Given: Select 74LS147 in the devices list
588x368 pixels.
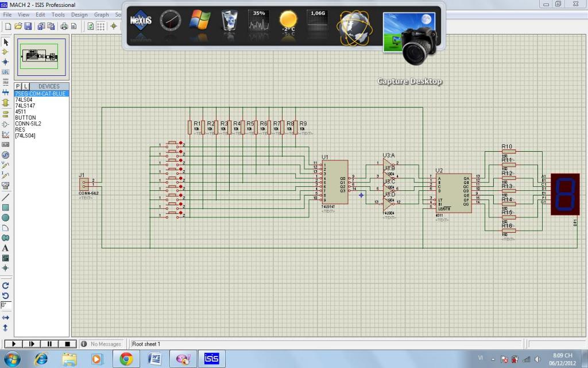Looking at the screenshot, I should [25, 106].
